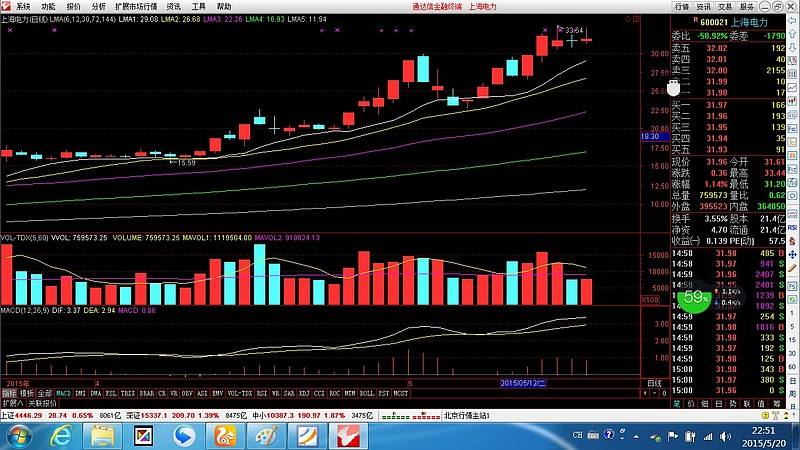
Task: Switch to 15-minute period in sidebar
Action: (792, 339)
